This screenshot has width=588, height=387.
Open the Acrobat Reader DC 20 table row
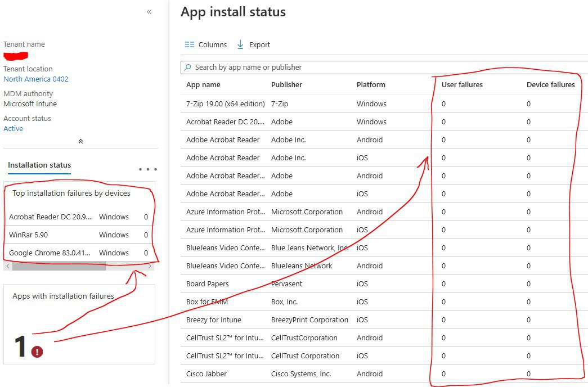point(384,122)
